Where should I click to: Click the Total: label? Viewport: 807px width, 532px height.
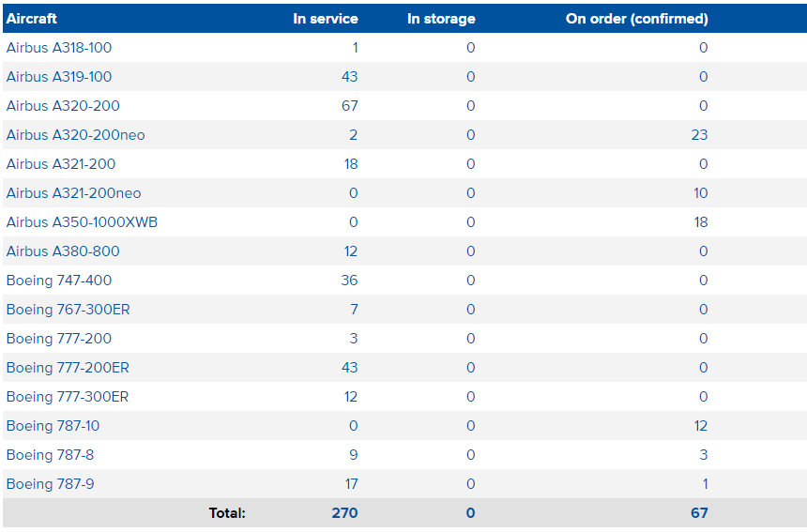click(227, 513)
